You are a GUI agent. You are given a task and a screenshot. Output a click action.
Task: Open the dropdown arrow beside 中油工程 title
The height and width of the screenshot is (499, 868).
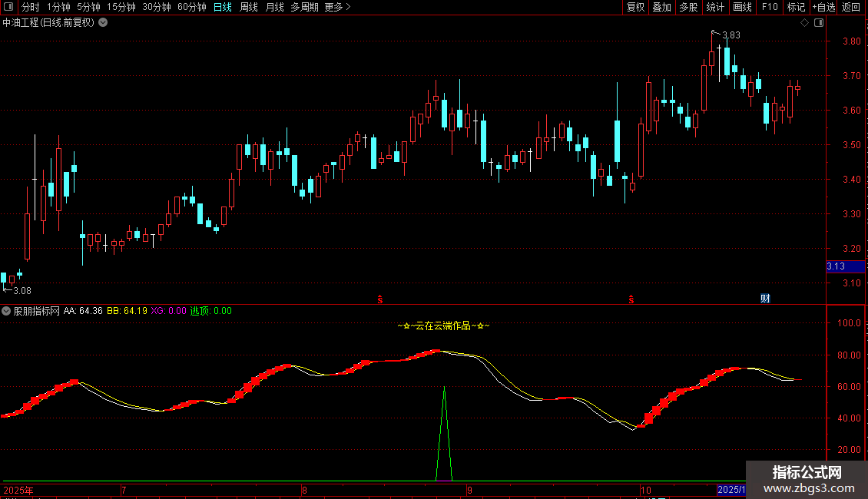tap(103, 23)
